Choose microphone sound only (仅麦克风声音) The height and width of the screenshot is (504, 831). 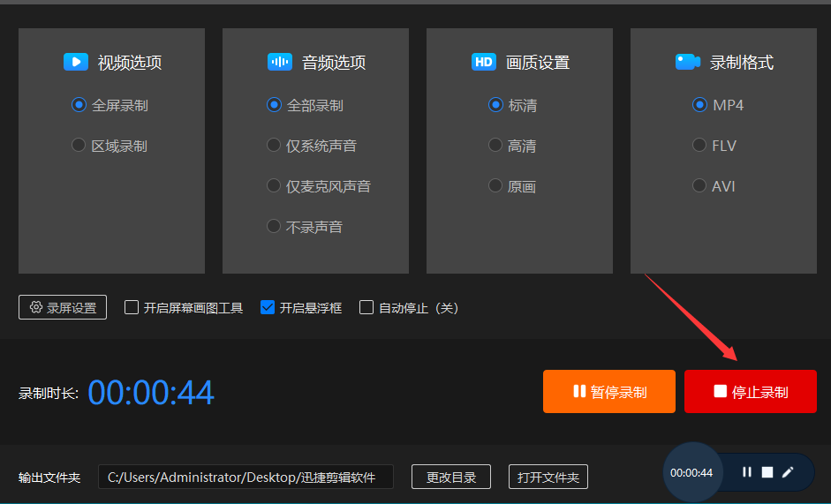319,186
